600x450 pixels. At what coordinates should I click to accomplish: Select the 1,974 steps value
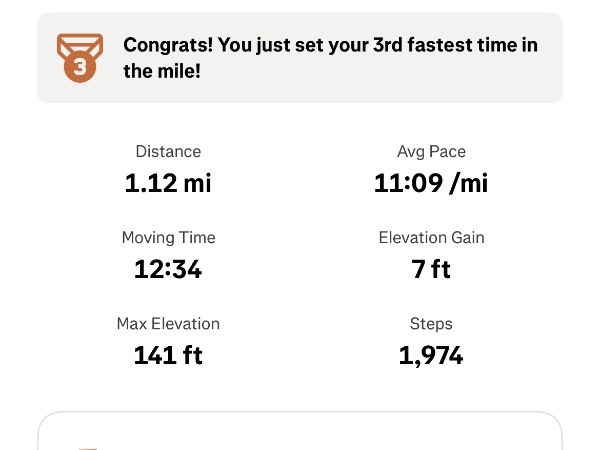431,355
